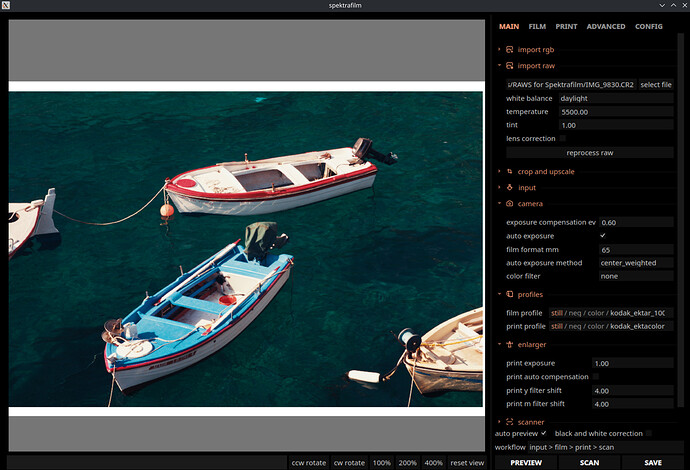Click the profiles section icon
Image resolution: width=690 pixels, height=470 pixels.
pyautogui.click(x=510, y=294)
